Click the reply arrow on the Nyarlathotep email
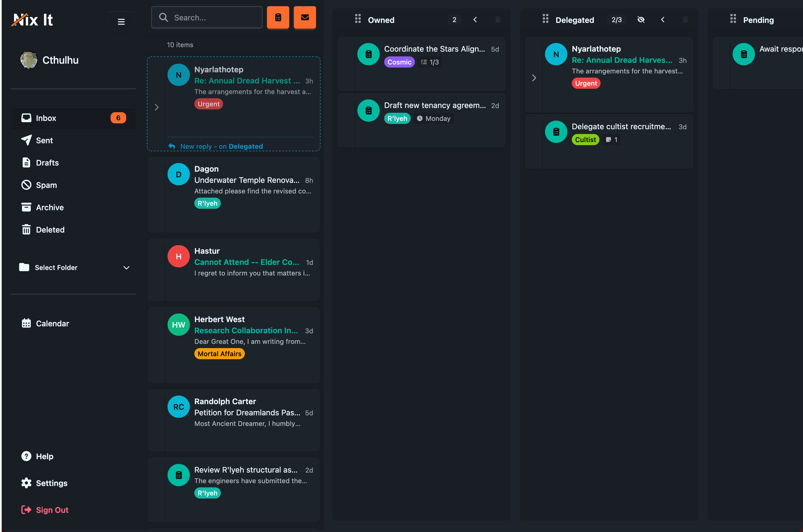Viewport: 803px width, 532px height. coord(172,146)
